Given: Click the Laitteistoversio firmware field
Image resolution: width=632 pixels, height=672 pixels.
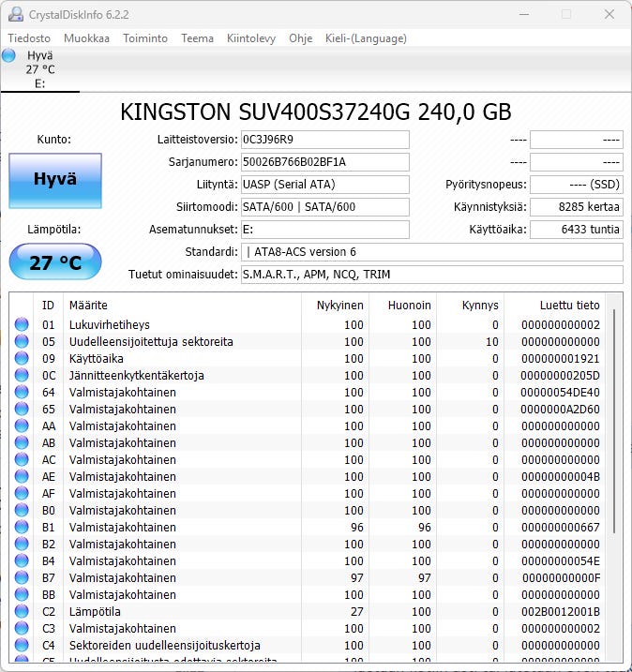Looking at the screenshot, I should (x=324, y=140).
